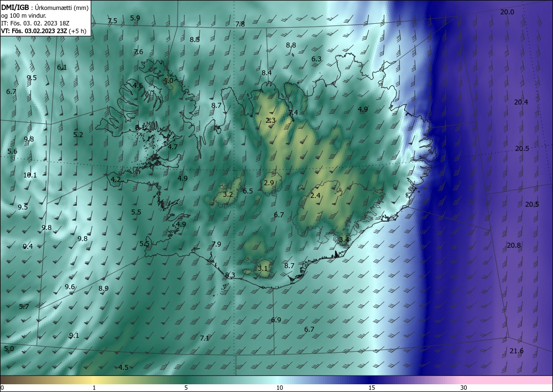Click the 2.3 value in north Iceland
Viewport: 553px width, 392px height.
pos(270,121)
